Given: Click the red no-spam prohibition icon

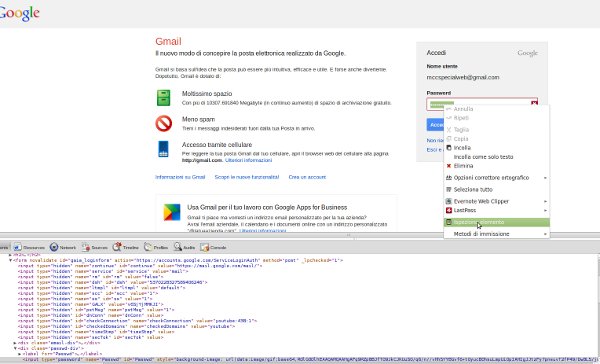Looking at the screenshot, I should (164, 124).
